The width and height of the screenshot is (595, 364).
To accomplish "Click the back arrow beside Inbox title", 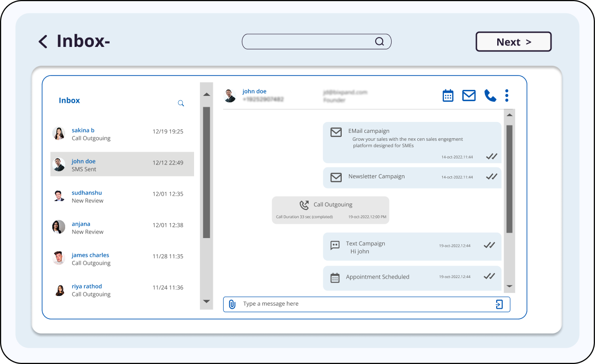I will click(43, 41).
